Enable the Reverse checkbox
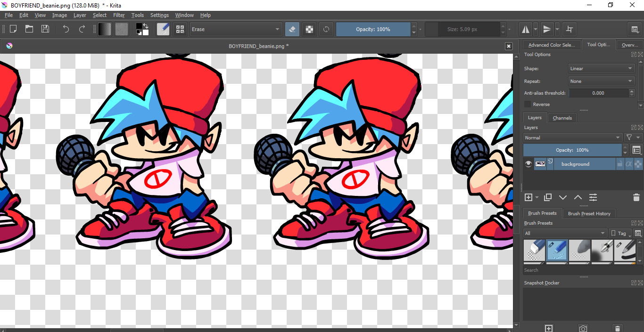644x332 pixels. [528, 105]
